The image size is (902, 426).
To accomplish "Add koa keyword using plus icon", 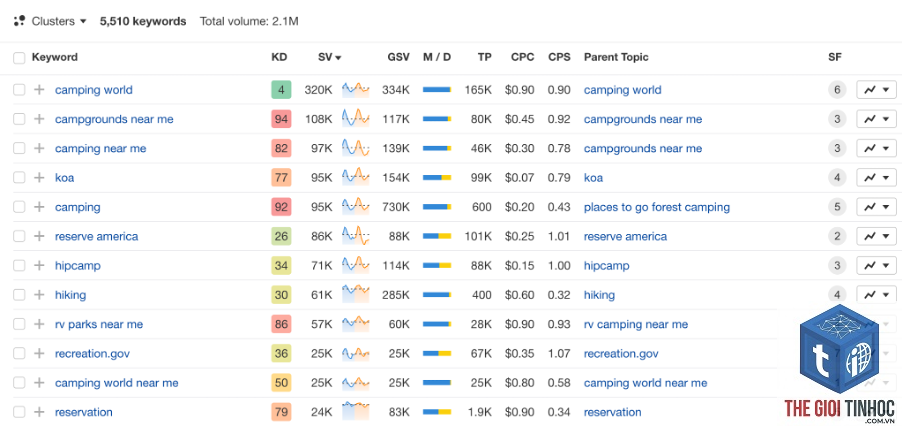I will pos(39,178).
